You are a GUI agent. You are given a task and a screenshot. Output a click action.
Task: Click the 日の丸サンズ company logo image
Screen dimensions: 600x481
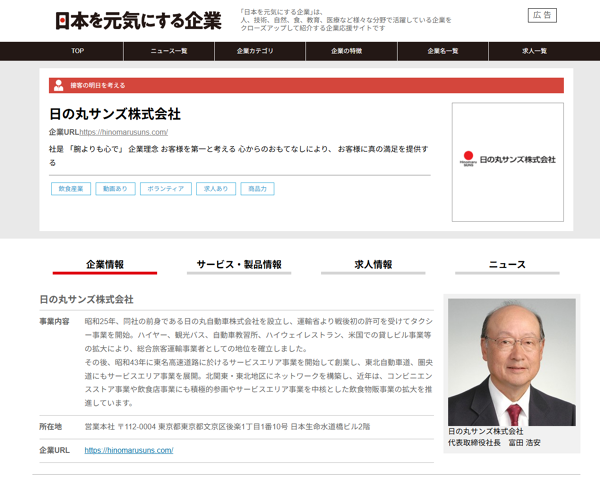pos(507,161)
